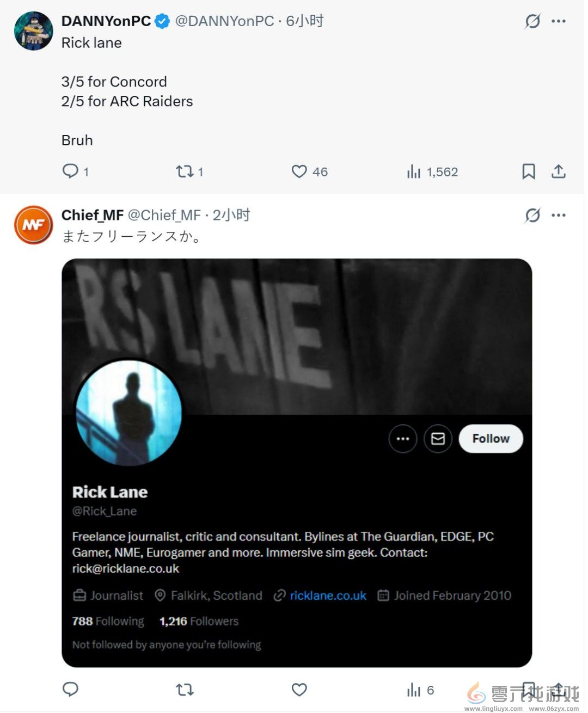This screenshot has height=713, width=588.
Task: Like Chief_MF's tweet
Action: [x=299, y=690]
